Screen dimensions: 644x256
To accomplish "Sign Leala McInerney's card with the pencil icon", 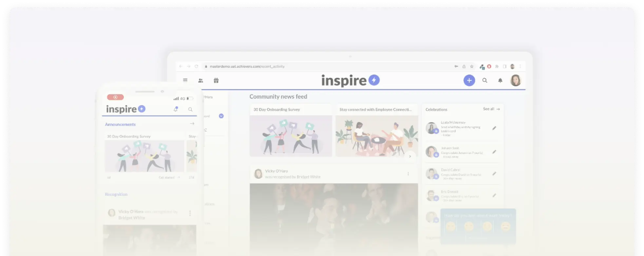I will point(494,128).
